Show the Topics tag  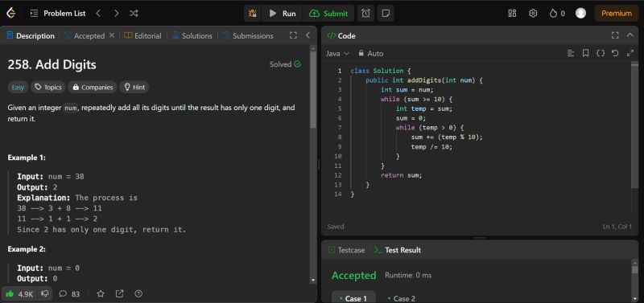48,88
